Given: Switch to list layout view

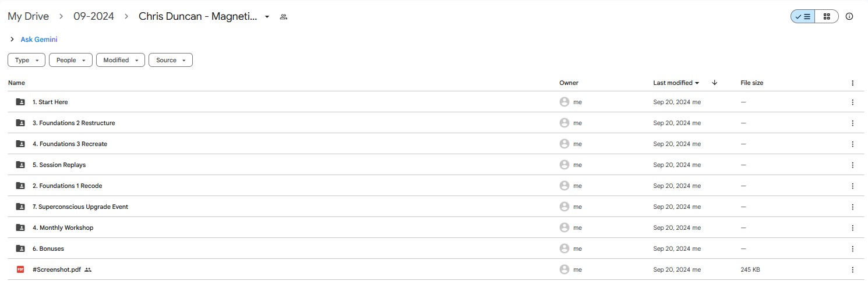Looking at the screenshot, I should pyautogui.click(x=803, y=16).
